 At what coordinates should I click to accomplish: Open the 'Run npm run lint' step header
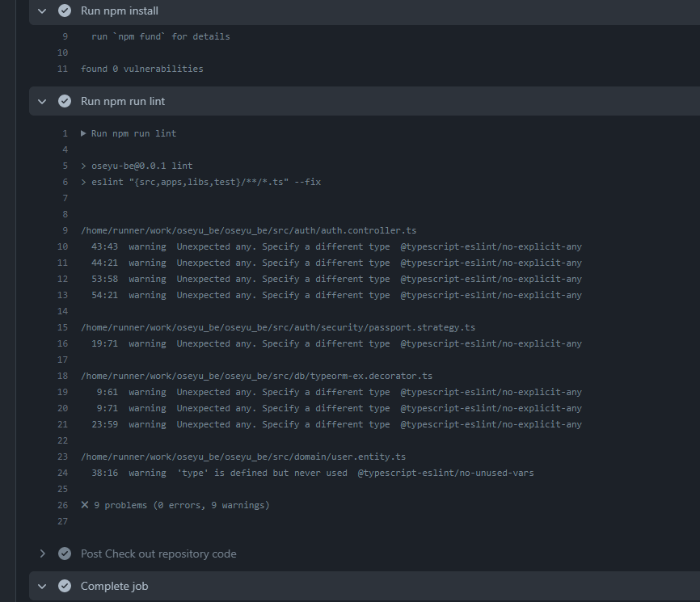pos(365,101)
